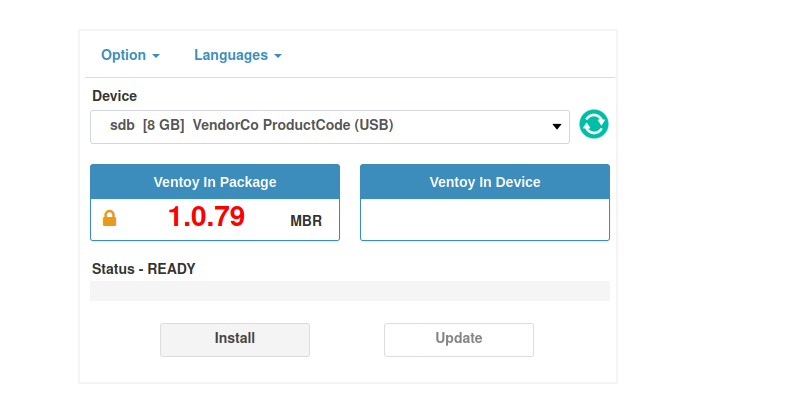Expand the Device selection arrow
The width and height of the screenshot is (803, 400).
[x=557, y=127]
